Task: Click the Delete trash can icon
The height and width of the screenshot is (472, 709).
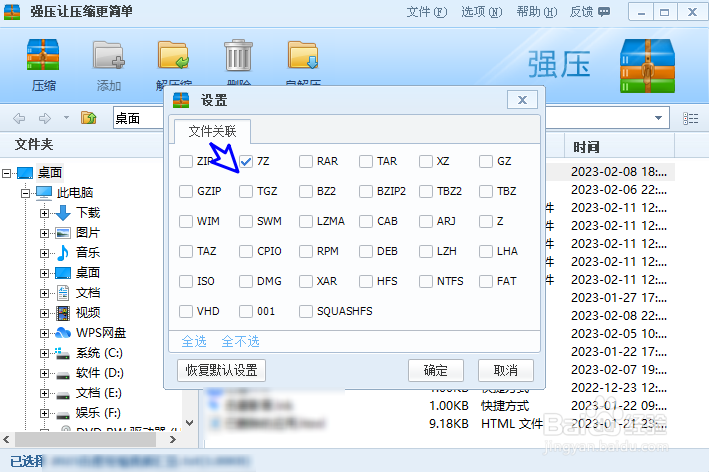Action: point(238,55)
